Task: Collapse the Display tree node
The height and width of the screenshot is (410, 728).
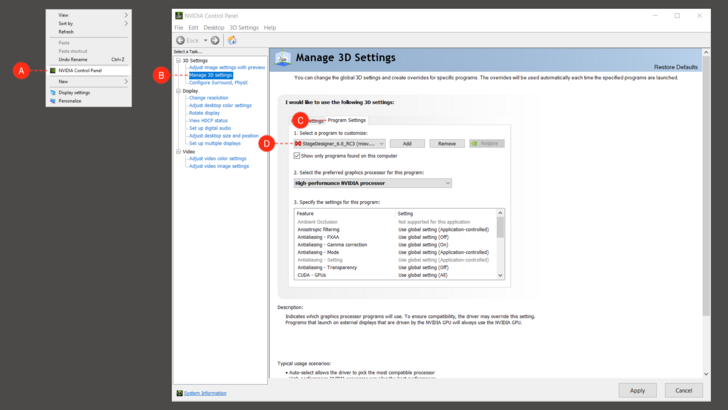Action: (178, 91)
